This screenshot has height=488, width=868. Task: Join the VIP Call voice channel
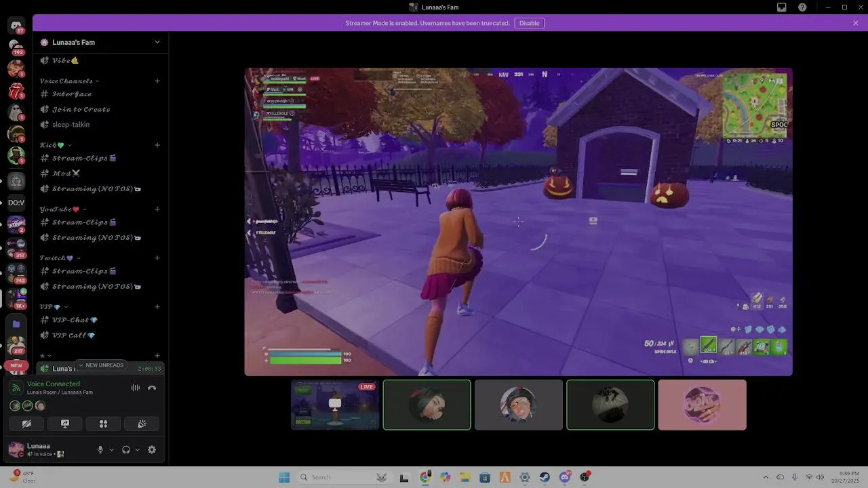point(100,335)
